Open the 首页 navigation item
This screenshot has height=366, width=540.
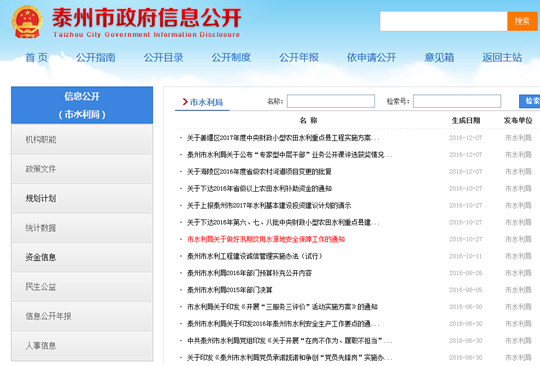point(37,57)
